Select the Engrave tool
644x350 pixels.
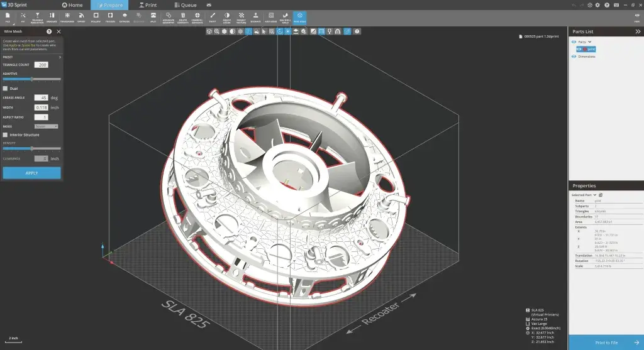255,17
